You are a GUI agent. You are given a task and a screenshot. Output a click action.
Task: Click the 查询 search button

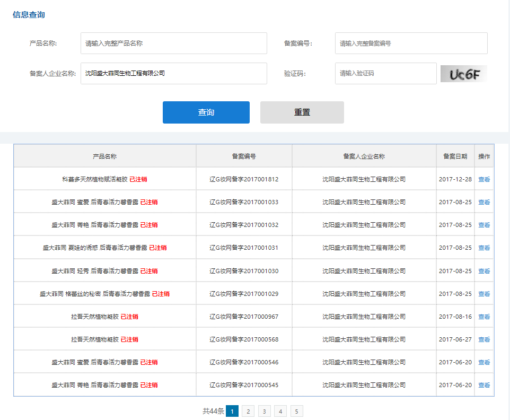[206, 112]
